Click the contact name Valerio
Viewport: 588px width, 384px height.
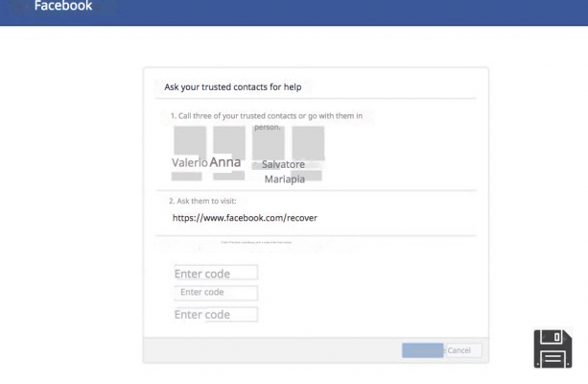189,162
